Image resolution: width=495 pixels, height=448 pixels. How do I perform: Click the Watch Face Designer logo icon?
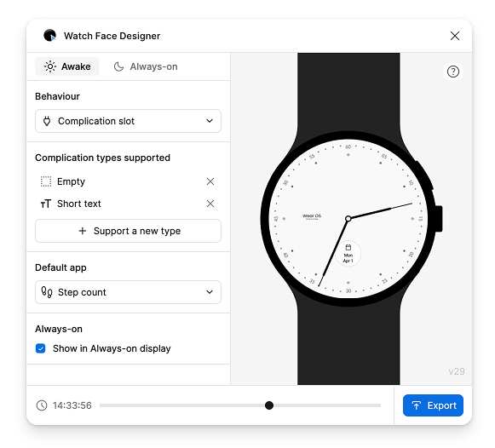pyautogui.click(x=50, y=35)
